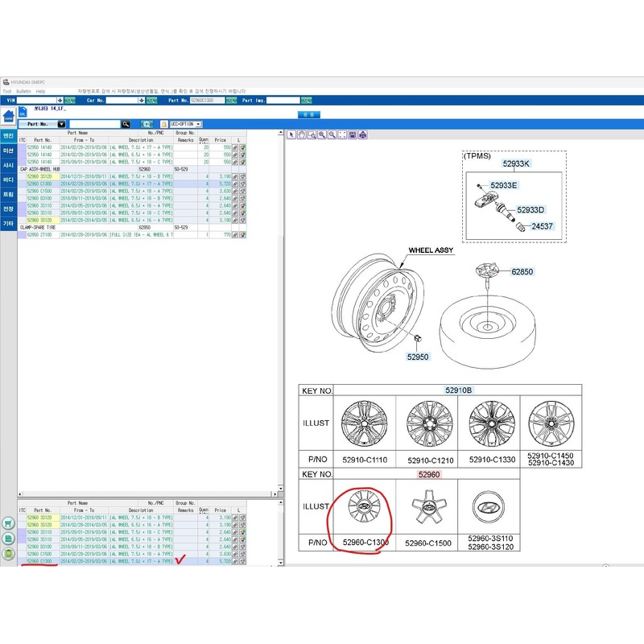Open the Bulletin menu
Viewport: 644px width, 644px height.
coord(23,91)
